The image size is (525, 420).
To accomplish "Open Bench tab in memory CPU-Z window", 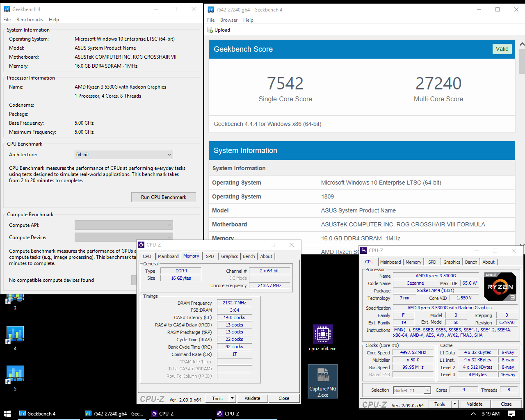I will [x=249, y=256].
